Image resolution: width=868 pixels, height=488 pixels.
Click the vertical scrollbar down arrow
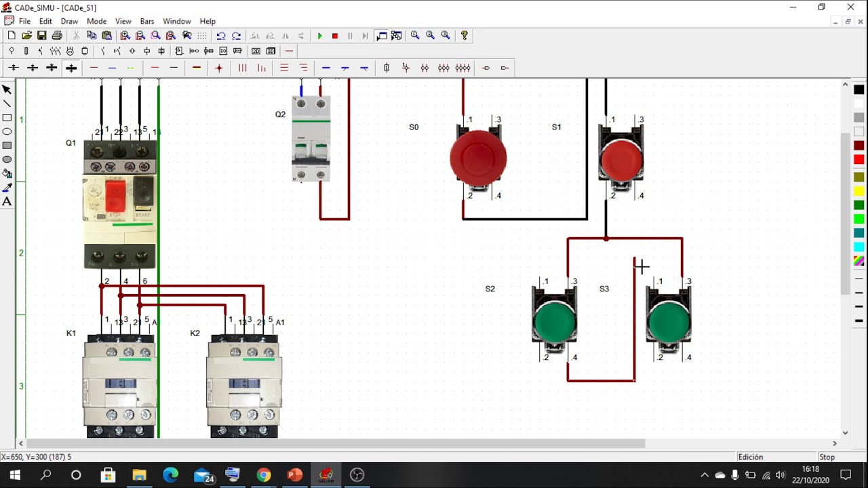[x=845, y=432]
